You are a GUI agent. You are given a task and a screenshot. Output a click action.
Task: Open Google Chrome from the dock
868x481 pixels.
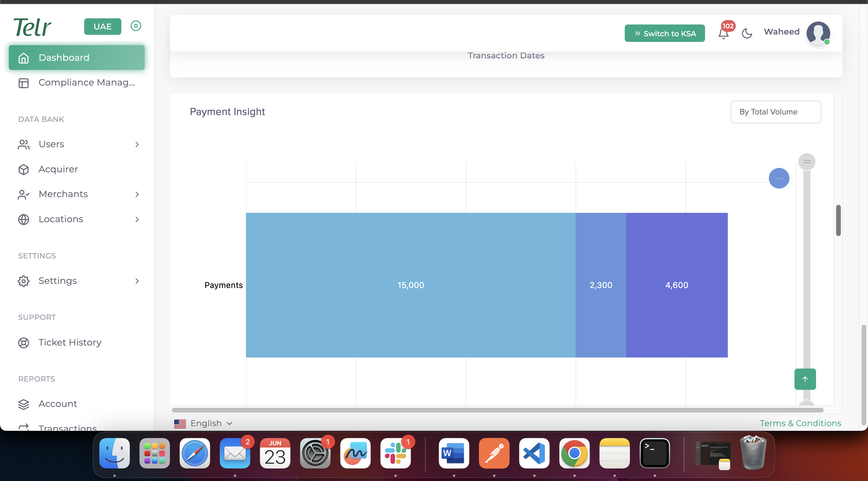574,453
